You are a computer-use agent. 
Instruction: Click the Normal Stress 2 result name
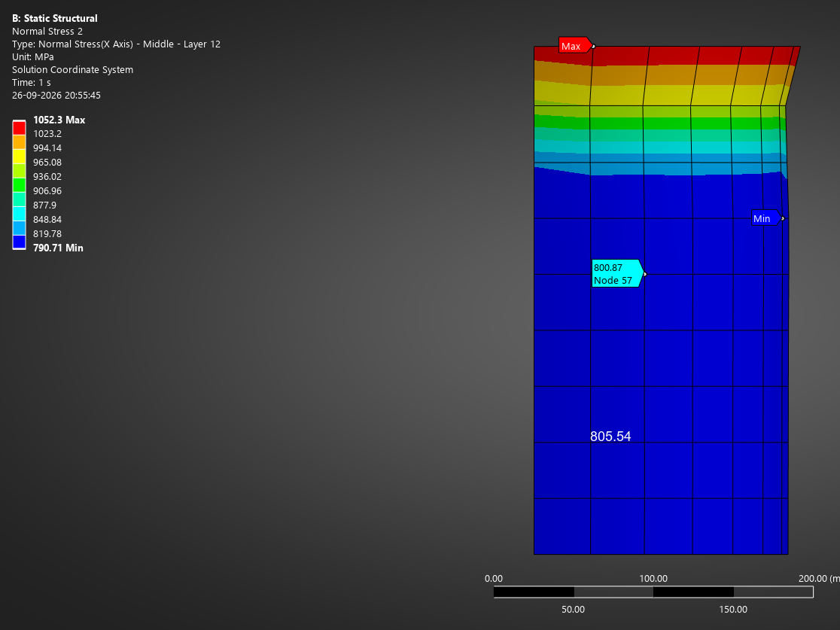pyautogui.click(x=47, y=32)
